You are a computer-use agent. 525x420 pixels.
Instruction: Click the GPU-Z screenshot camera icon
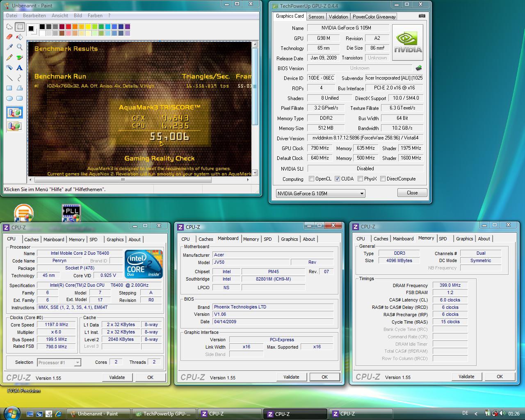pyautogui.click(x=422, y=16)
